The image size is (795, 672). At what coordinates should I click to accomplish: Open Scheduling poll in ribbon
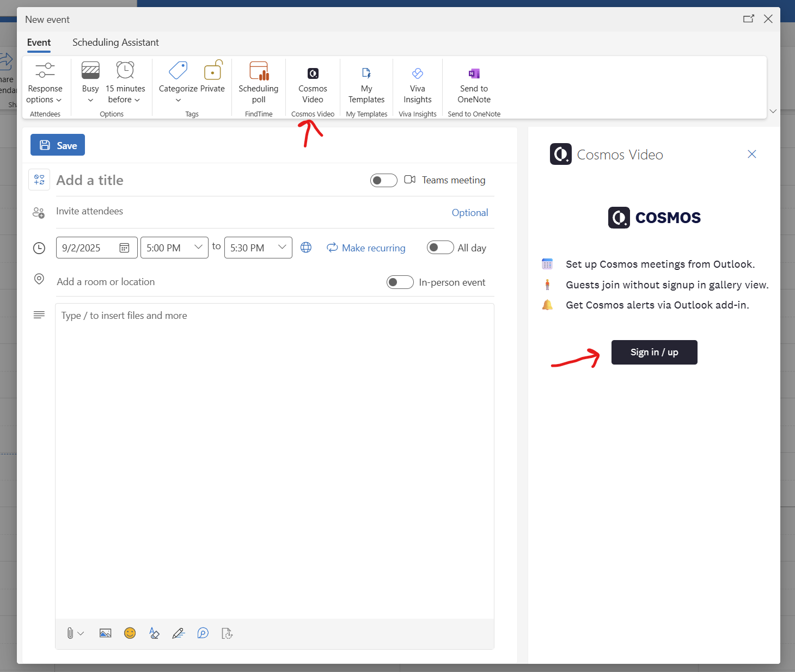[x=259, y=83]
